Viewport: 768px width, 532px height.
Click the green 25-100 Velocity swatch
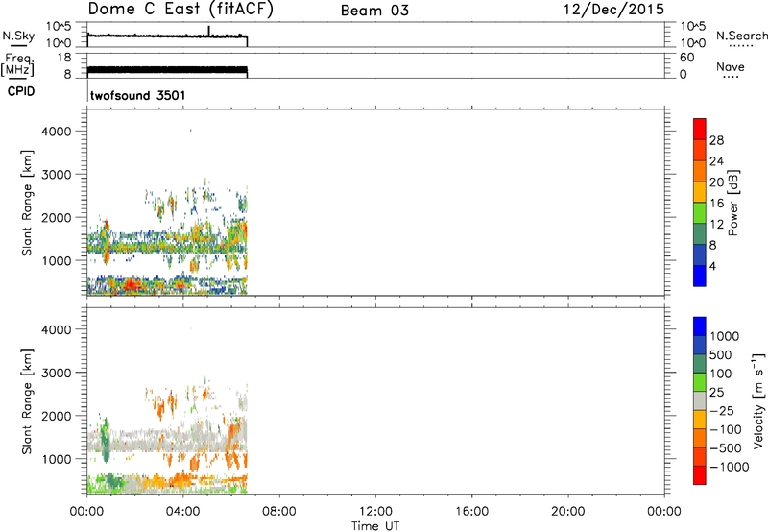700,382
